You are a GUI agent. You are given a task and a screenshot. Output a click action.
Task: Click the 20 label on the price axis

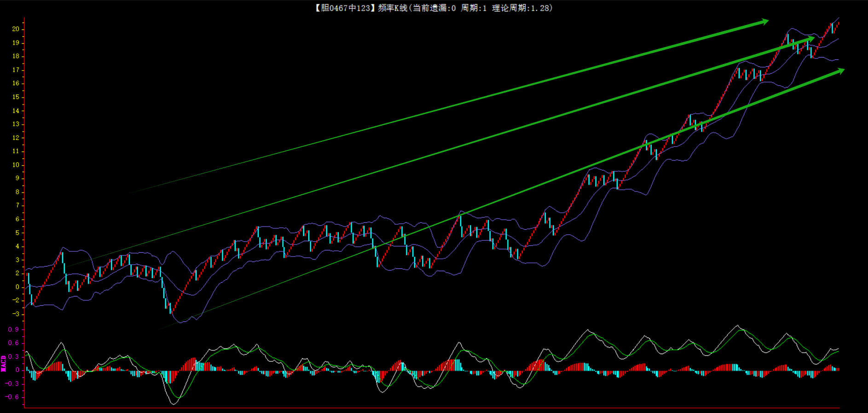[x=16, y=29]
